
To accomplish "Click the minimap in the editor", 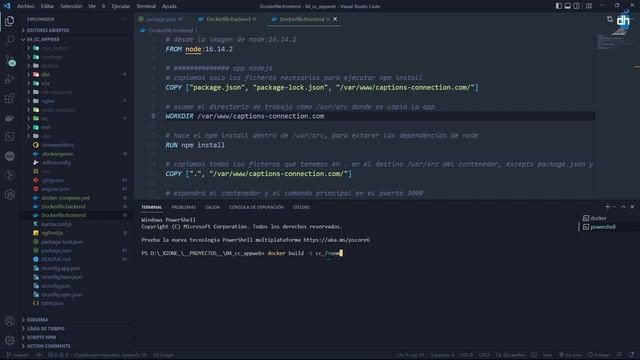I will tap(616, 43).
